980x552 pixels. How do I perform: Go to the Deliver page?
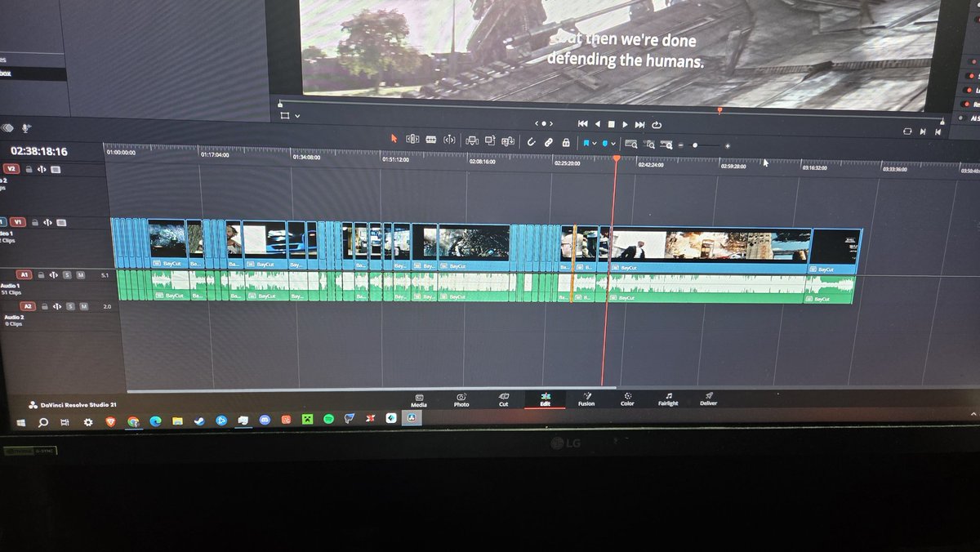(708, 398)
